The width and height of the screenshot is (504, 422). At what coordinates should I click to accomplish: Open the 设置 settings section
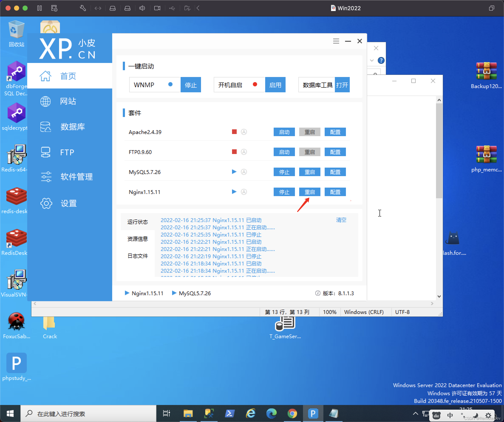point(70,203)
